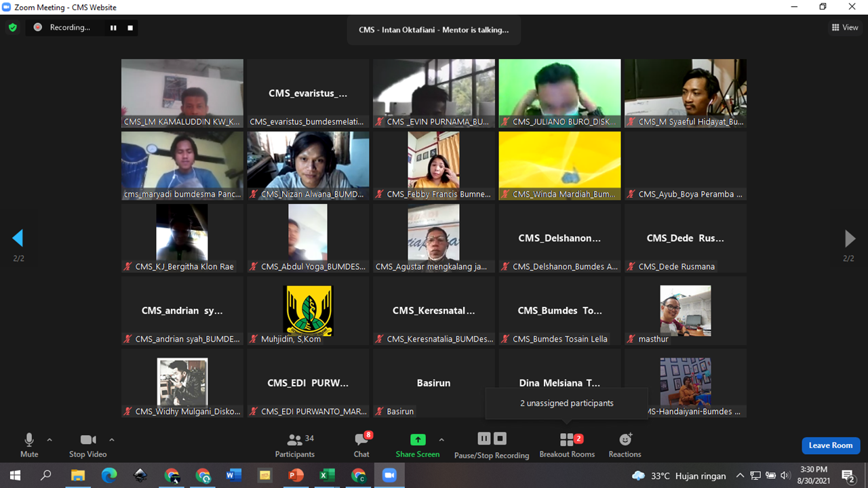Select CMS_JULIANO BURO video tile

559,94
